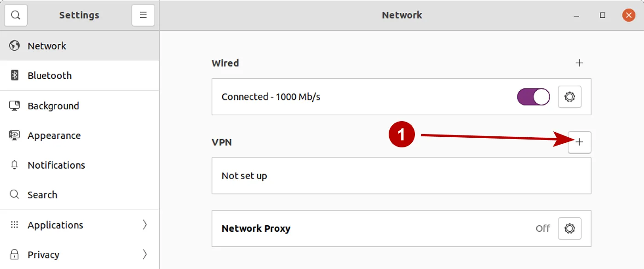Click the search magnifier in Settings header
Image resolution: width=644 pixels, height=269 pixels.
pos(16,15)
